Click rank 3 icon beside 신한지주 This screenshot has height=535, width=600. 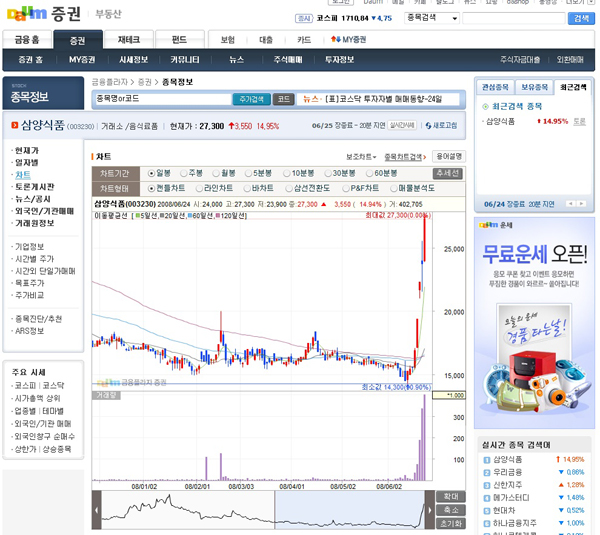pos(487,485)
